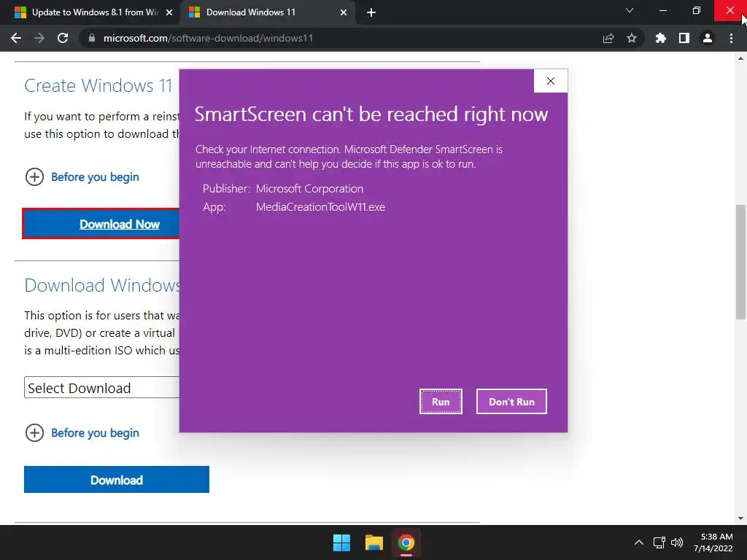Choose Don't Run in SmartScreen dialog

(x=511, y=402)
